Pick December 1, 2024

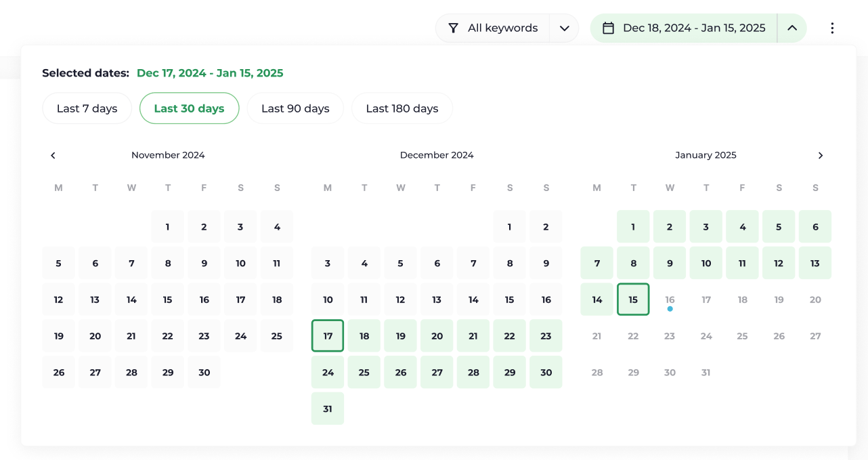(510, 227)
